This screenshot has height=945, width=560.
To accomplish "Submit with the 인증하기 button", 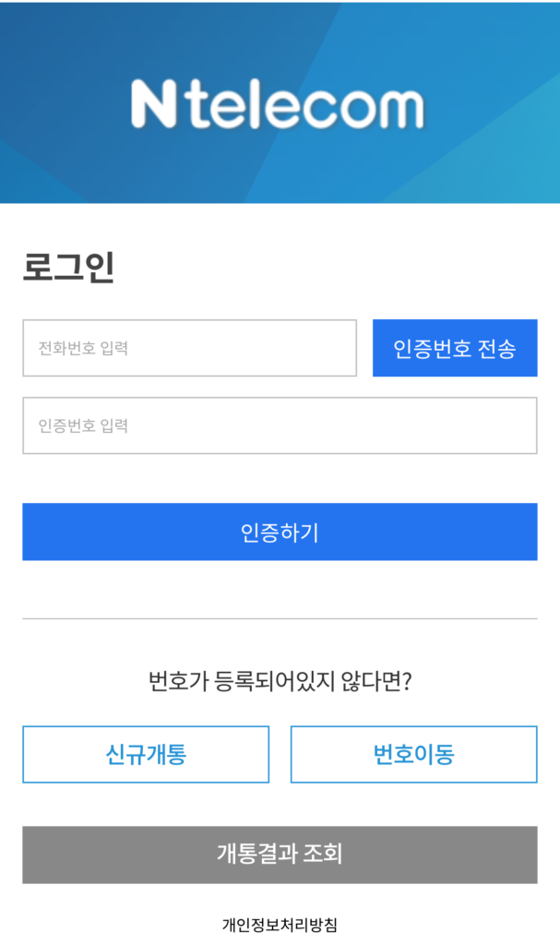I will (280, 532).
